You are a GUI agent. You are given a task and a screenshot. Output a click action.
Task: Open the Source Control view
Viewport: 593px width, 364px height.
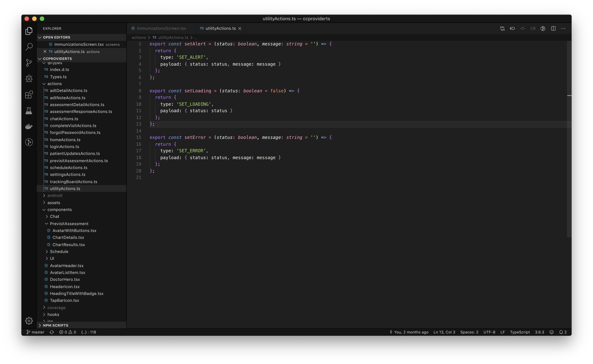(x=29, y=63)
